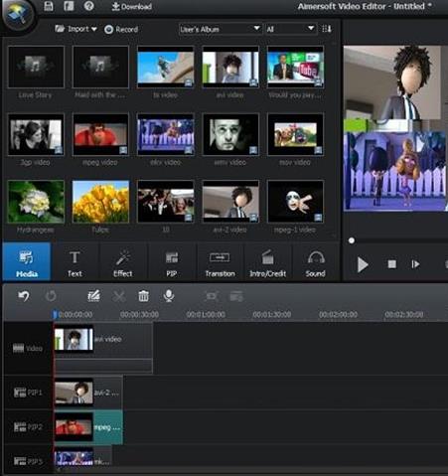Select the Tulips image thumbnail
The height and width of the screenshot is (476, 448).
100,202
